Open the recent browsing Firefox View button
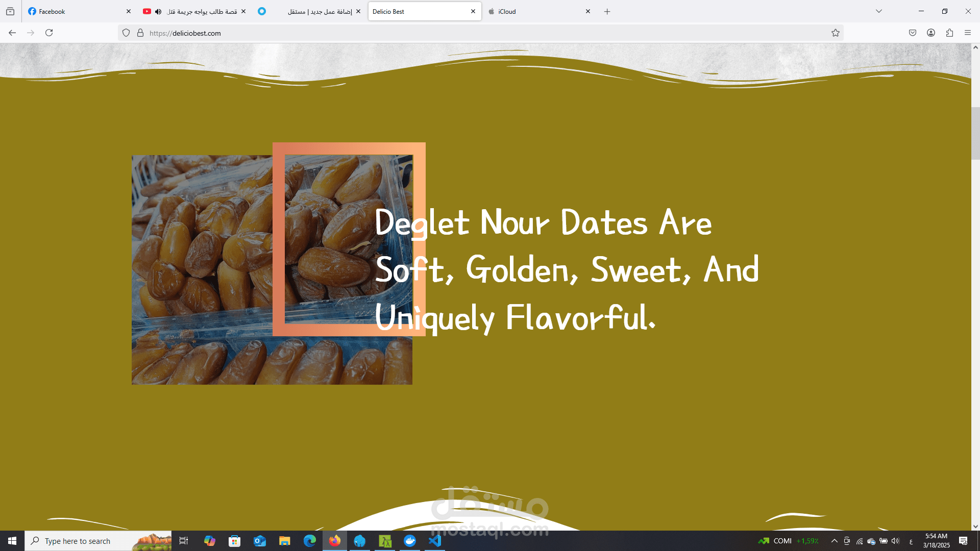Screen dimensions: 980x551 [x=10, y=11]
